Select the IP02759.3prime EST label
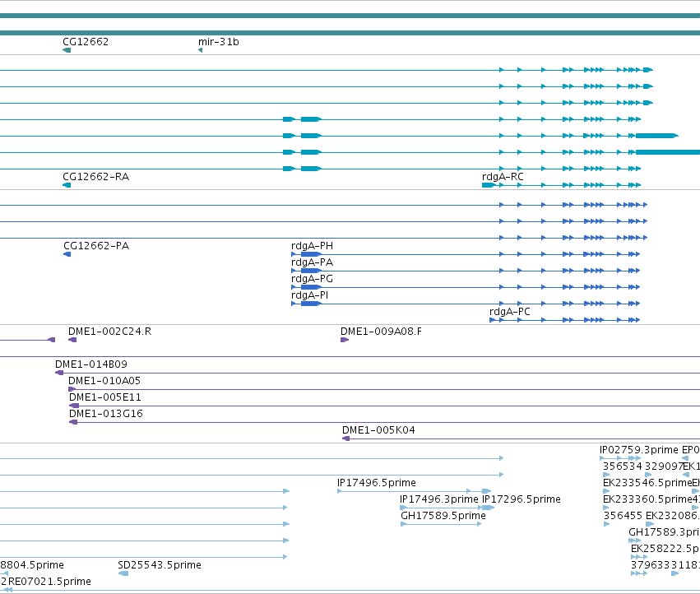The image size is (700, 594). click(639, 450)
